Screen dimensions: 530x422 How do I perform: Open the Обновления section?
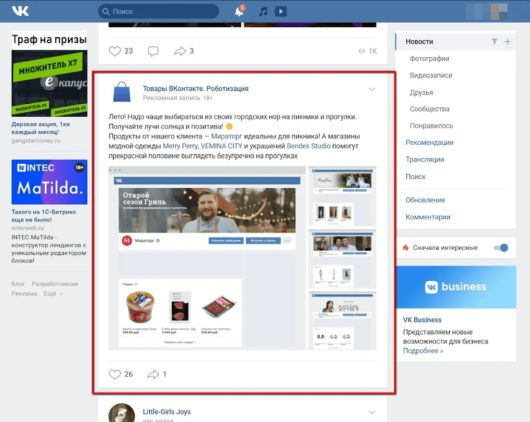425,200
